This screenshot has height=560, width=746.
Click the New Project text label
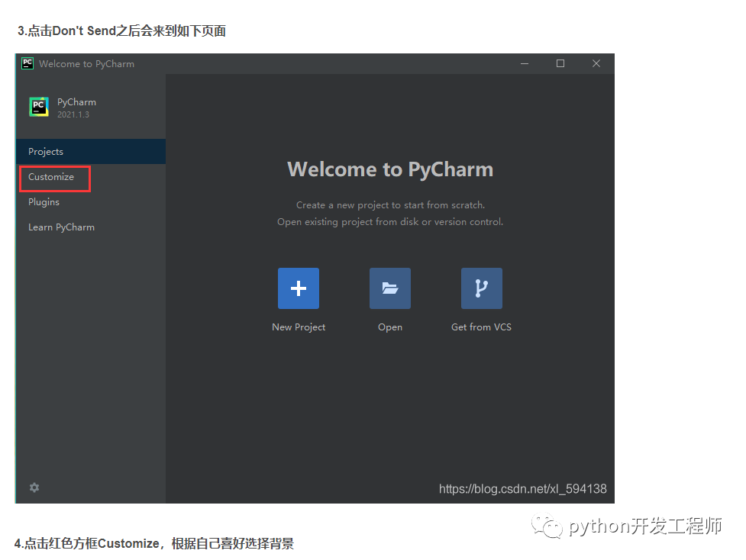coord(299,327)
